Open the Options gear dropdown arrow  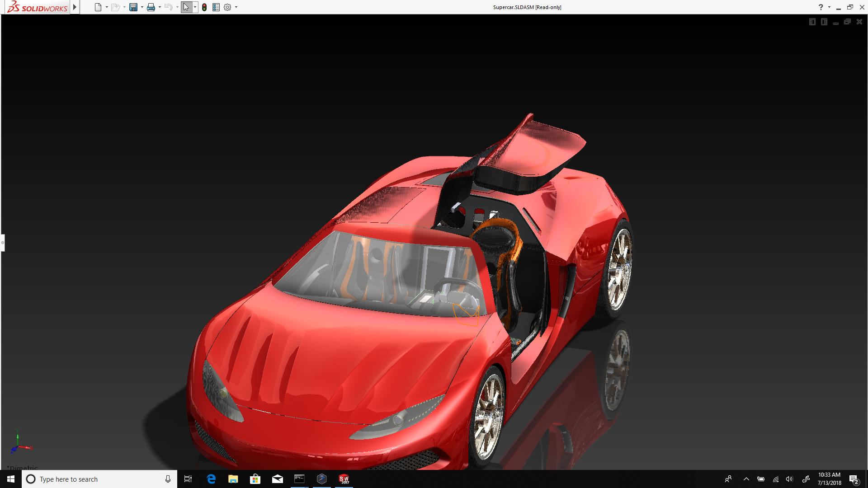[236, 7]
